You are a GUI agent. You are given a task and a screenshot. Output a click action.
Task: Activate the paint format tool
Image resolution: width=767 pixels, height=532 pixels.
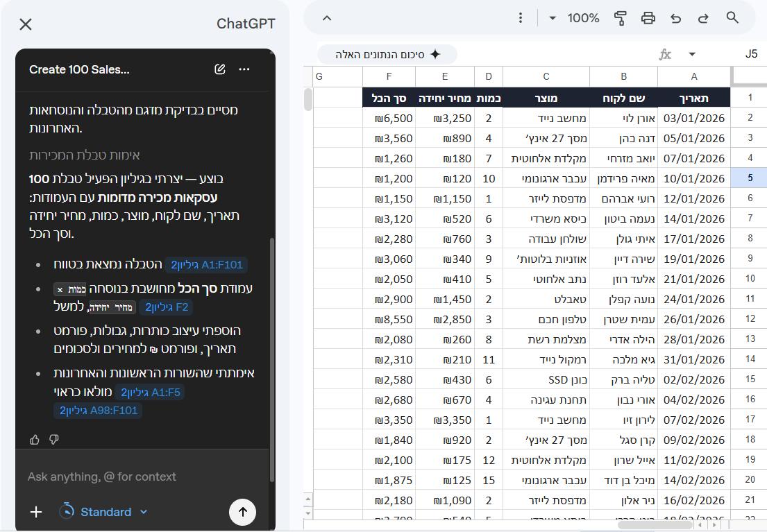pyautogui.click(x=621, y=18)
